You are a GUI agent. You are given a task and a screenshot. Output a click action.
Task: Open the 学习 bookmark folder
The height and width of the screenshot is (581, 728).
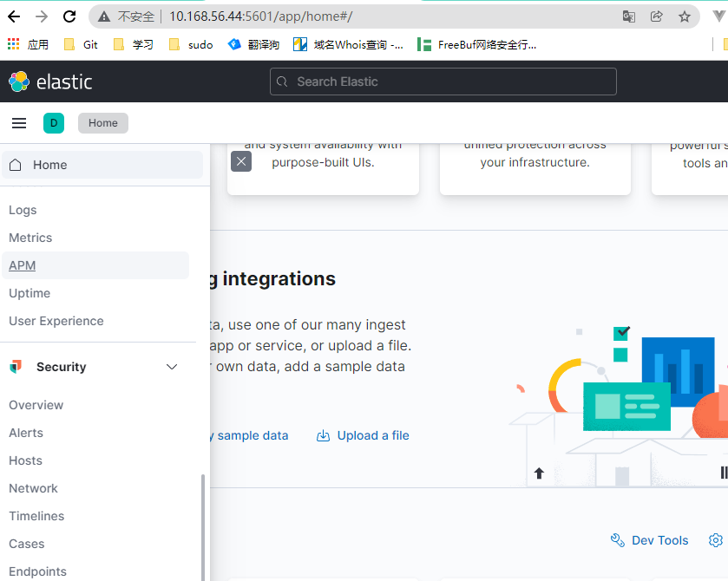134,44
